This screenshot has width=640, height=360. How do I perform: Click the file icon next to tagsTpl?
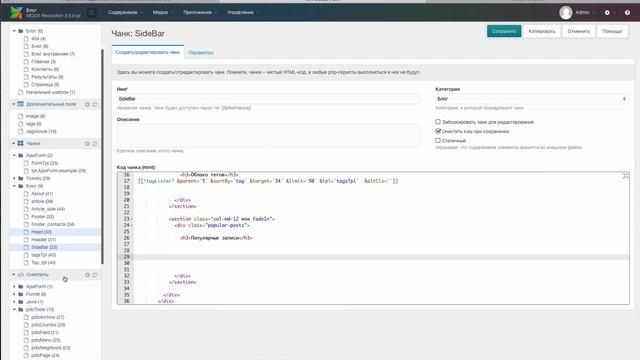click(x=26, y=255)
